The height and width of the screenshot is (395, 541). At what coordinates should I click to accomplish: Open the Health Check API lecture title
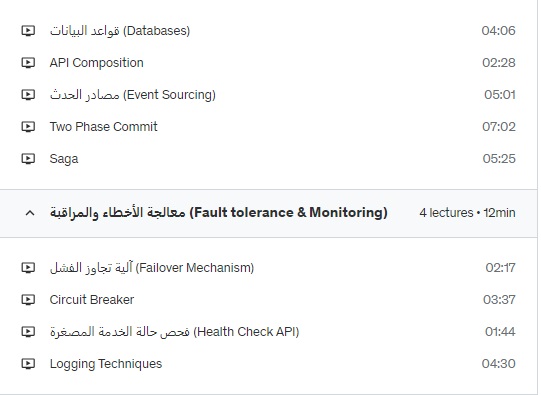pos(175,332)
